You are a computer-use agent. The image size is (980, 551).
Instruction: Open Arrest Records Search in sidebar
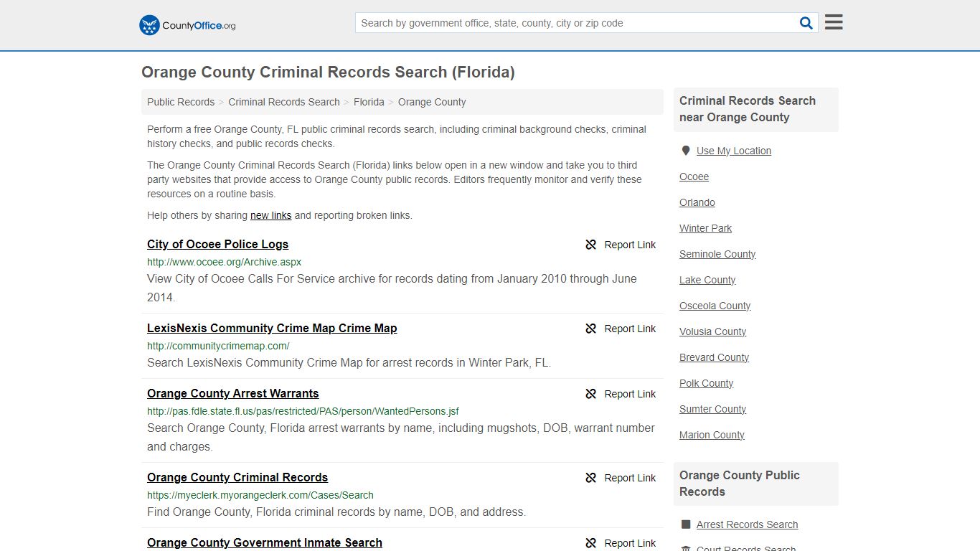point(748,524)
